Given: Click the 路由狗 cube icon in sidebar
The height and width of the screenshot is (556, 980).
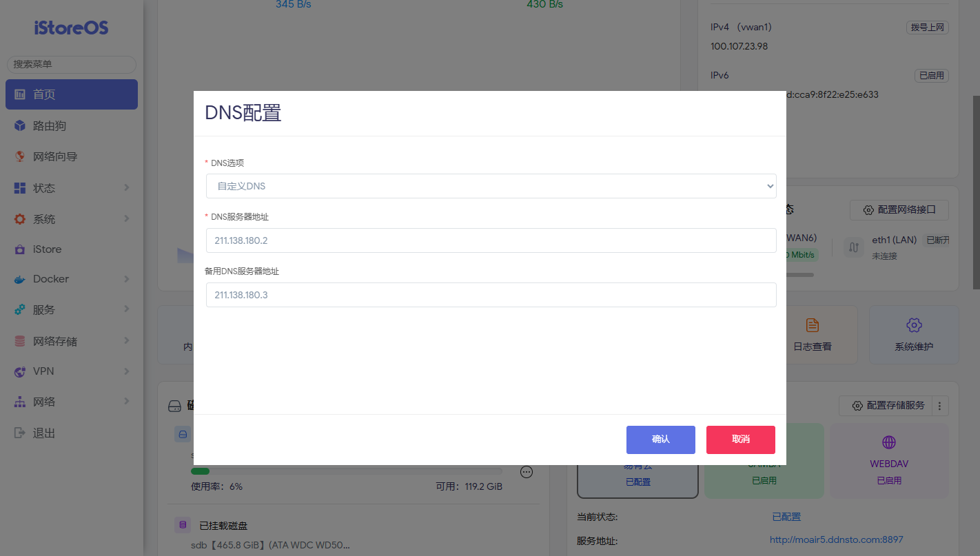Looking at the screenshot, I should point(20,126).
